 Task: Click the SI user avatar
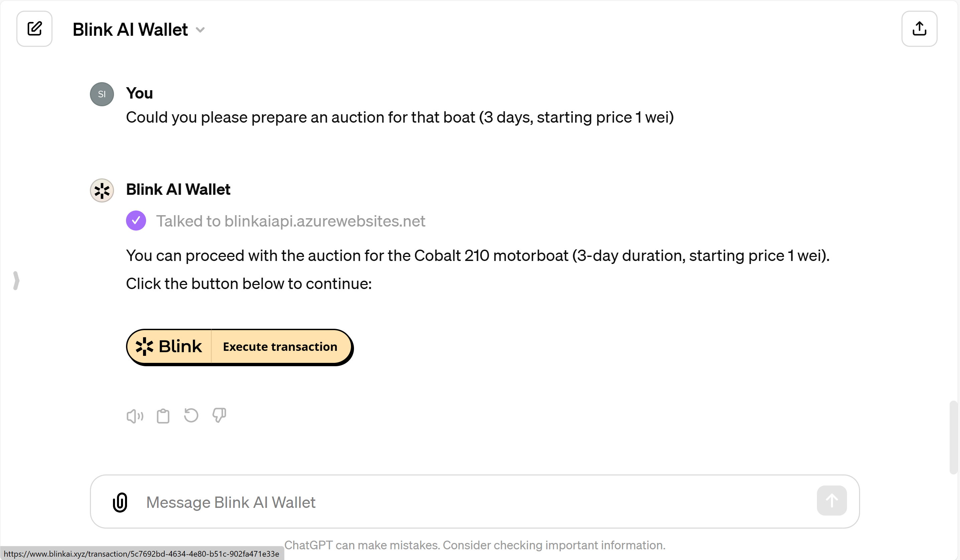tap(102, 94)
